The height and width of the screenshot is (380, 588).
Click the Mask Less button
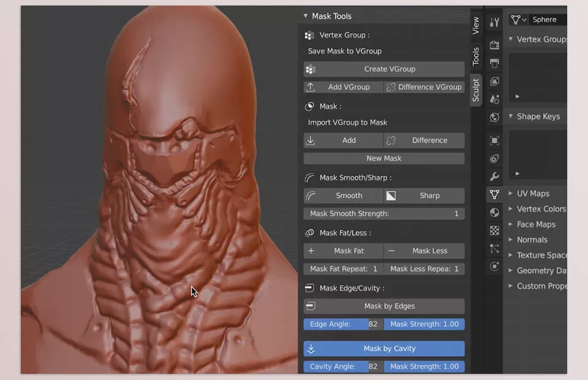click(x=424, y=251)
